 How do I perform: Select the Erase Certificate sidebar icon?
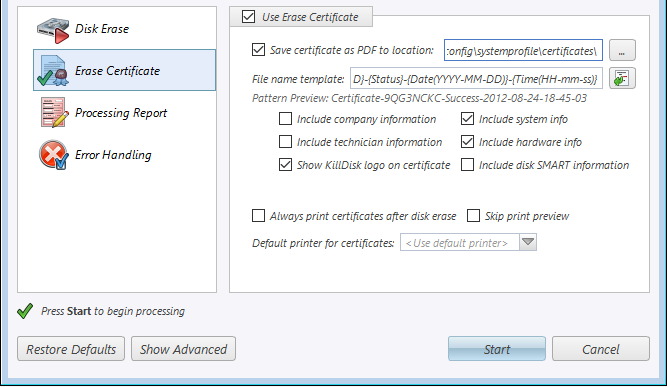pos(53,71)
